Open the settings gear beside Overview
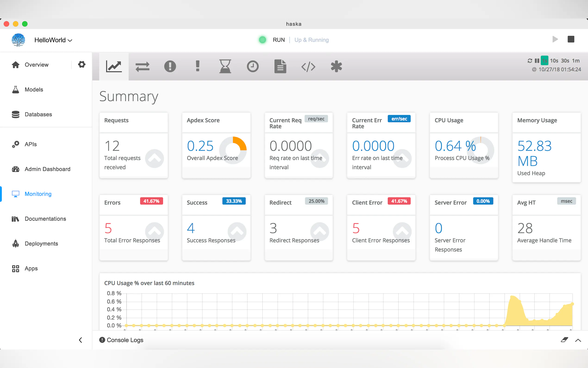The height and width of the screenshot is (368, 588). [82, 64]
